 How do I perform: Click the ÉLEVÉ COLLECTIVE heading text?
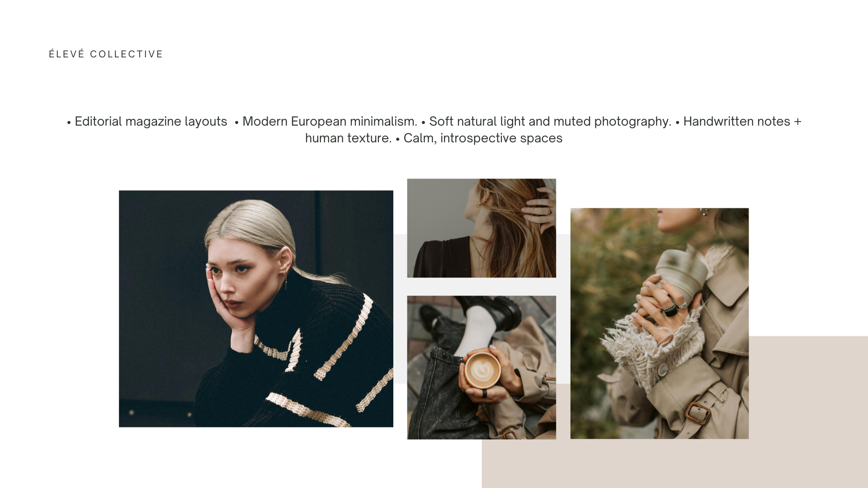pos(106,54)
